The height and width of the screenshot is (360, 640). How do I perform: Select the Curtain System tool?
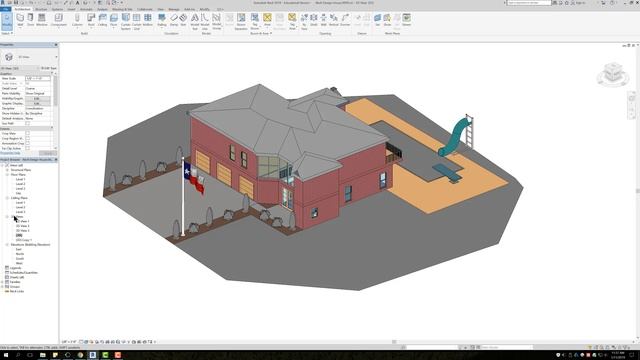(x=126, y=21)
